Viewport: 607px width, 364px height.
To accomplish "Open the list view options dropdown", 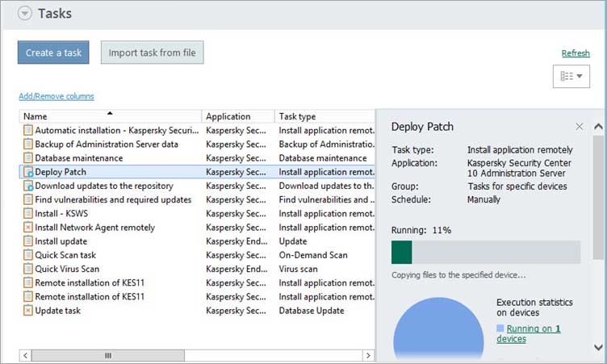I will click(x=571, y=77).
